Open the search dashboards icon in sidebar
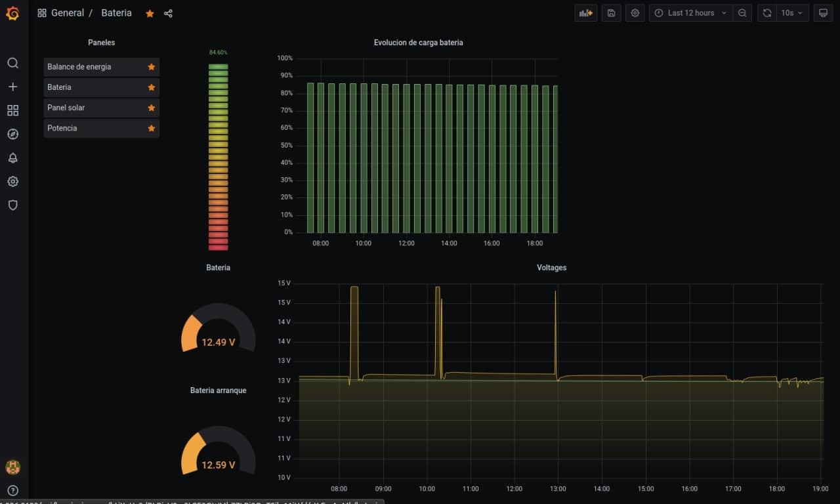Viewport: 840px width, 504px height. [12, 63]
